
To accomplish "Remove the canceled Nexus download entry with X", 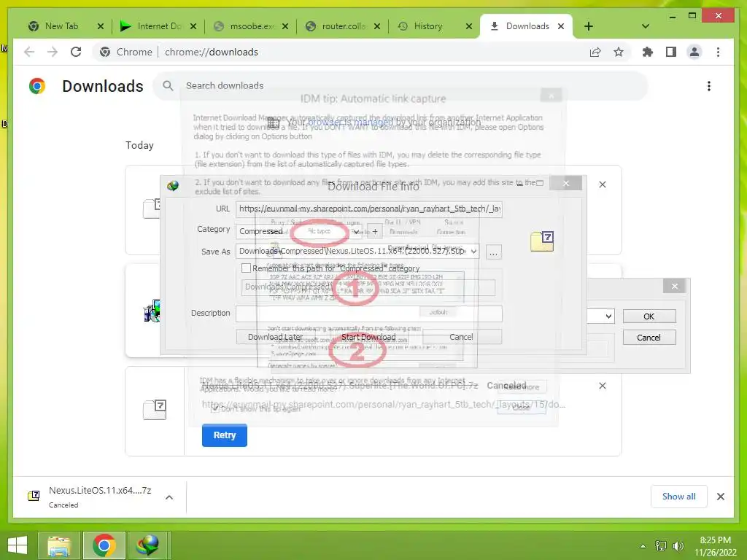I will (x=602, y=386).
